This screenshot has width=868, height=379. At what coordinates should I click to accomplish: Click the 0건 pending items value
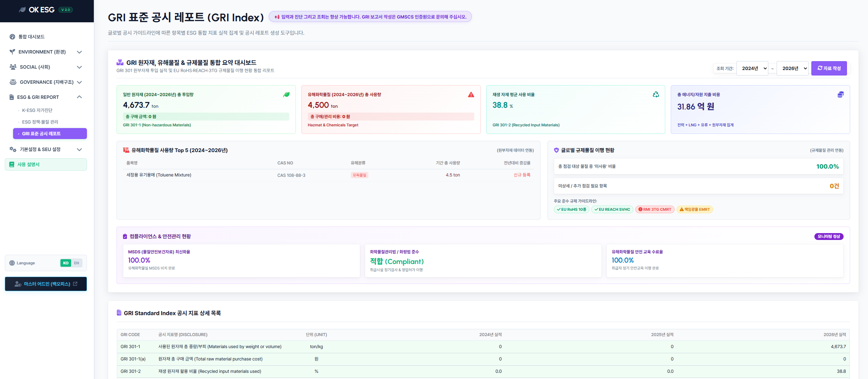(x=834, y=186)
